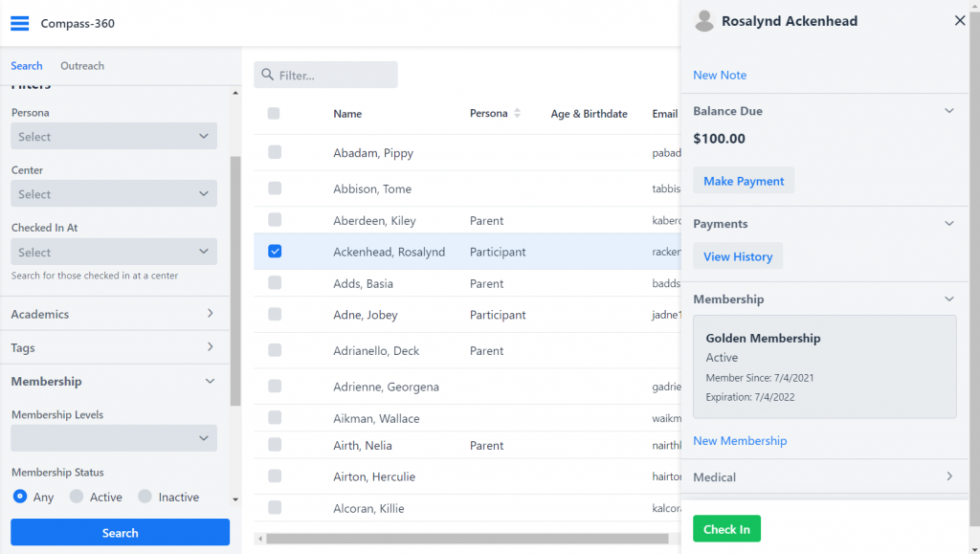Check the box for Adrienne, Georgena

tap(275, 386)
